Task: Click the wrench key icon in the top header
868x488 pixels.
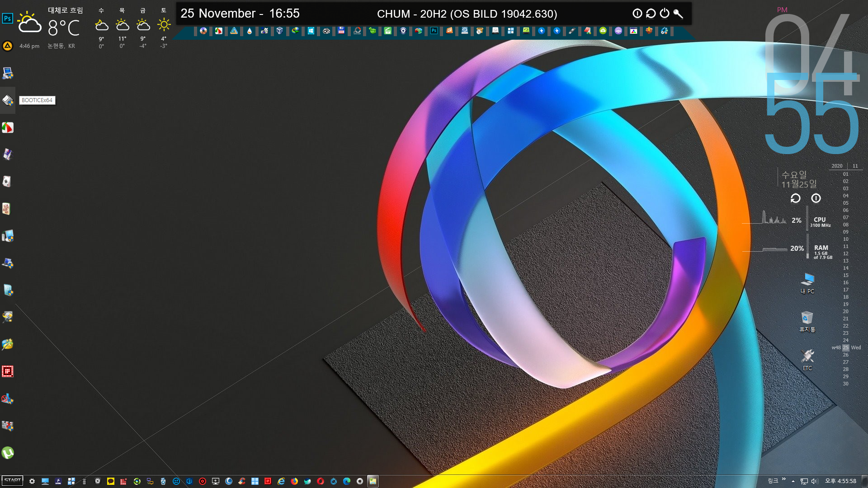Action: point(678,14)
